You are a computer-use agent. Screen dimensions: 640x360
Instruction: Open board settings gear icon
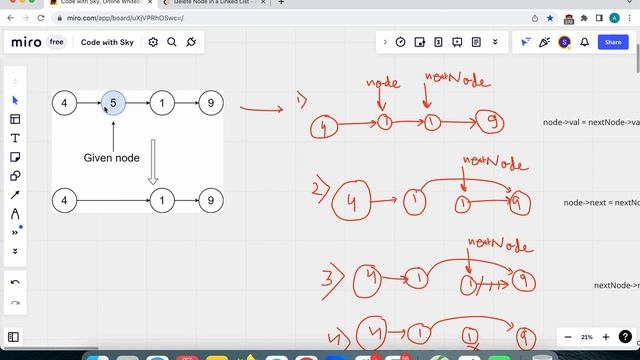pyautogui.click(x=153, y=42)
